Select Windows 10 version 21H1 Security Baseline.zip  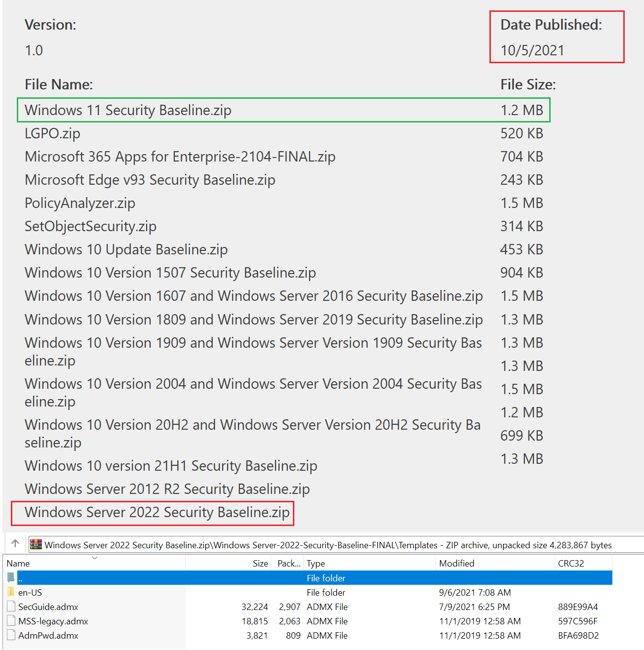click(171, 466)
